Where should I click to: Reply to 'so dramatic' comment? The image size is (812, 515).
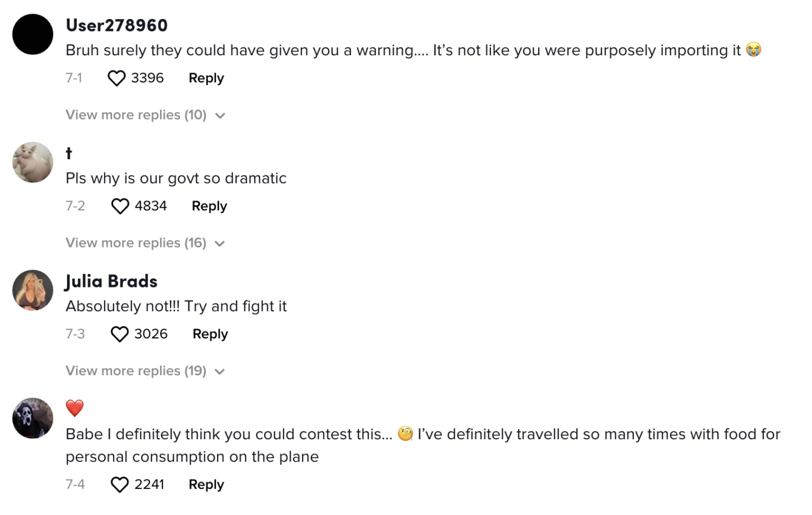[x=209, y=206]
